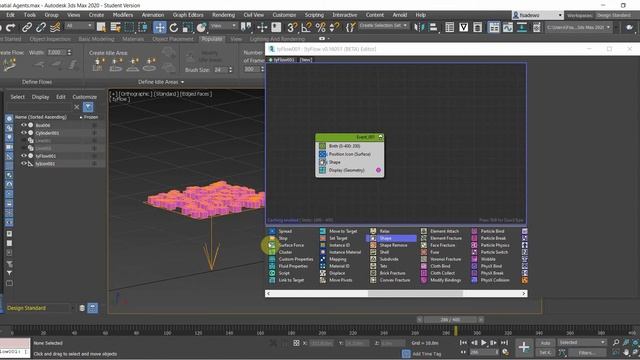Select Position Icon operator in Event node

click(350, 154)
